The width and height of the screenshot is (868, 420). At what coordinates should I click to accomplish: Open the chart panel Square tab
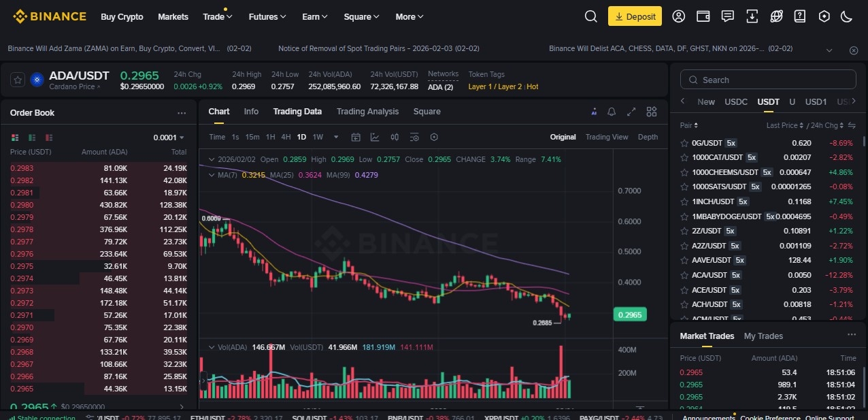coord(427,112)
